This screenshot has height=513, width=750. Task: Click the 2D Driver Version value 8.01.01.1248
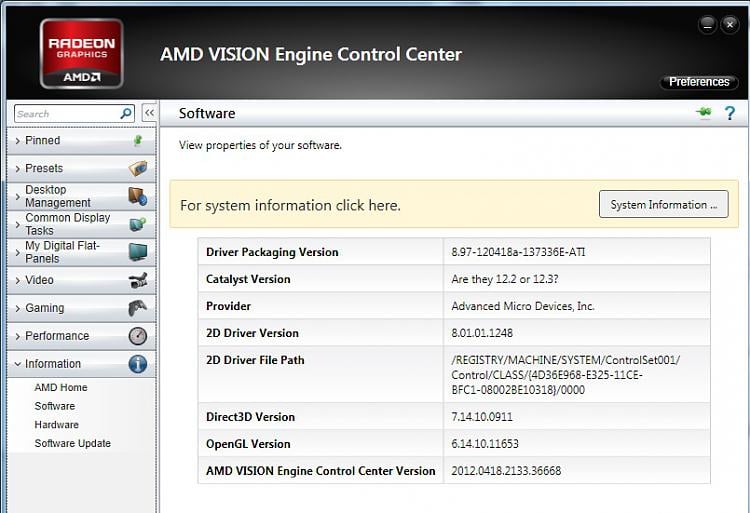coord(482,333)
